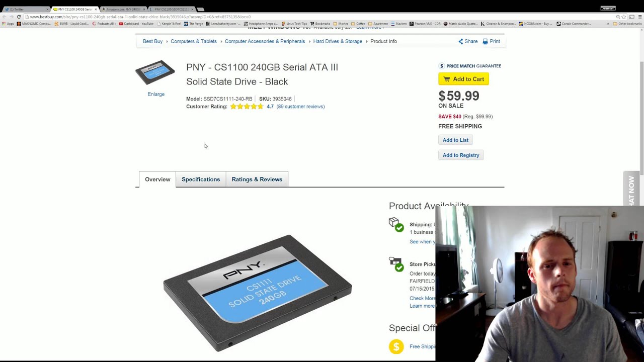Screen dimensions: 644x362
Task: Open the Apps bookmarks shortcut
Action: click(x=8, y=24)
